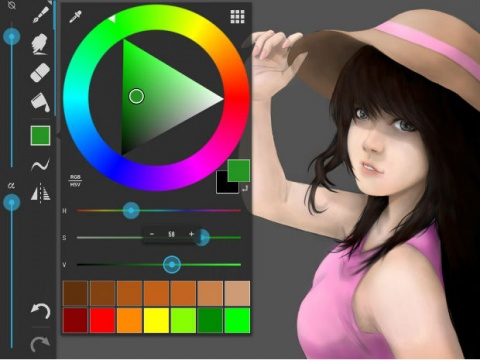Click the selector circle inside color triangle
Image resolution: width=480 pixels, height=360 pixels.
click(136, 96)
